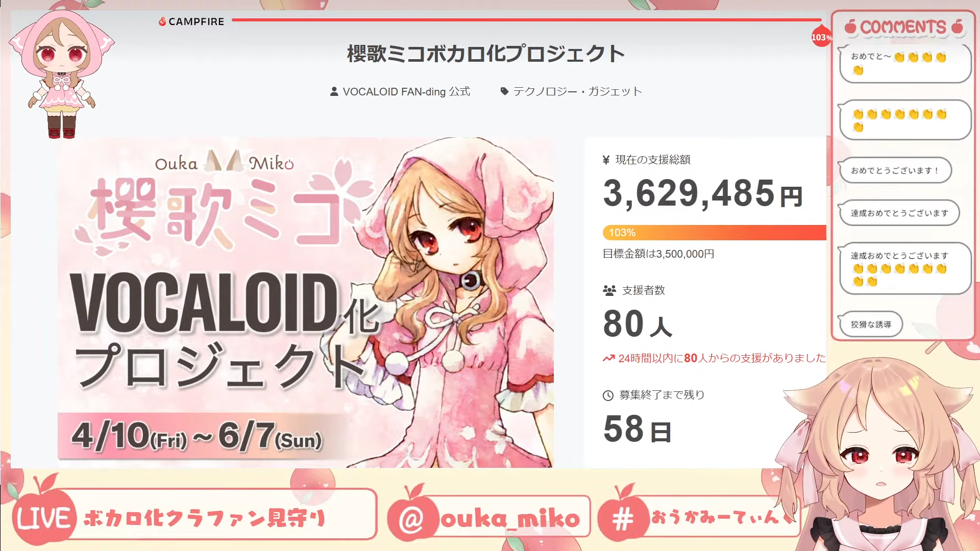Click the COMMENTS panel header
The width and height of the screenshot is (980, 551).
(903, 27)
